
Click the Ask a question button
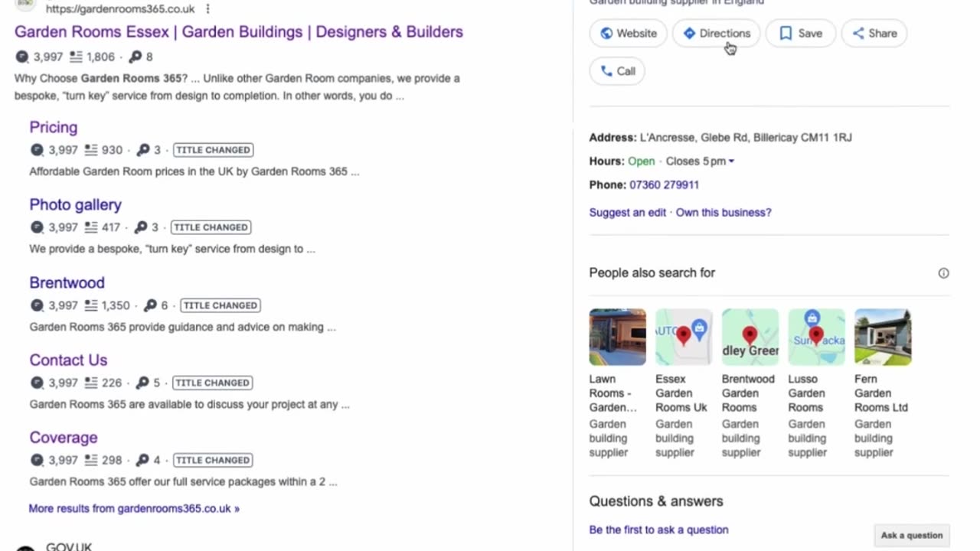pyautogui.click(x=912, y=536)
